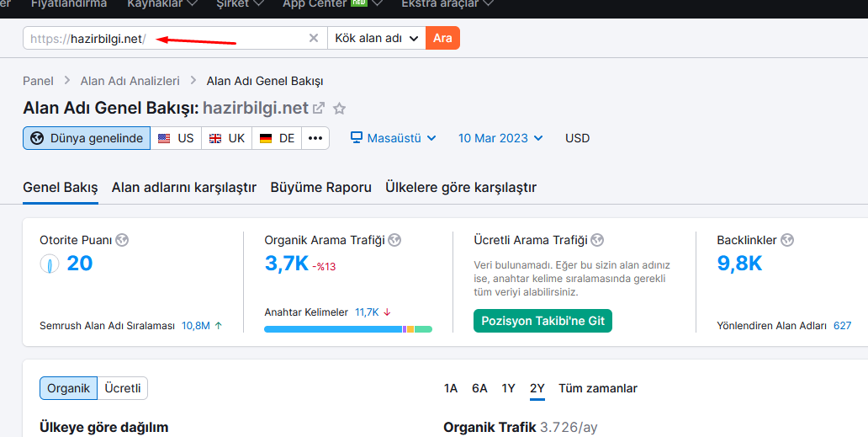
Task: Click globe icon beside Backlinkler
Action: [x=786, y=240]
